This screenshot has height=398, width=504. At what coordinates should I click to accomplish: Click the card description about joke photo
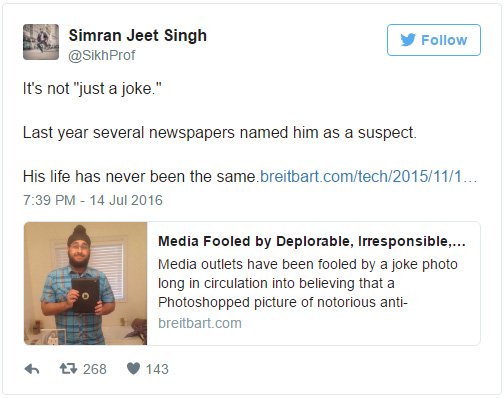308,283
